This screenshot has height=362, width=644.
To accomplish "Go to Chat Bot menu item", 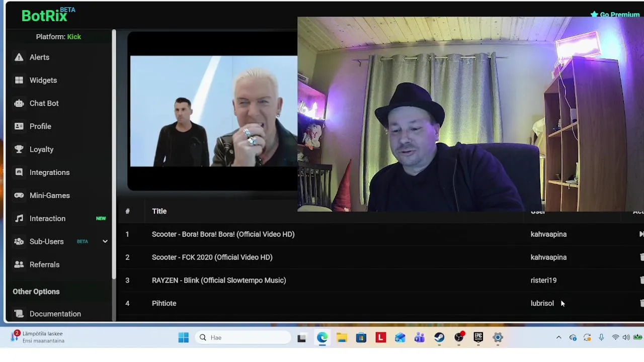I will click(x=44, y=104).
